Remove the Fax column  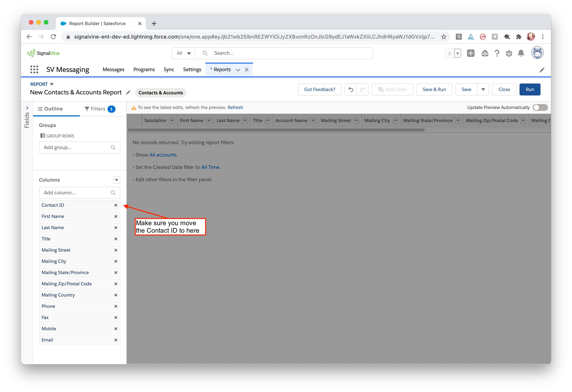tap(116, 317)
